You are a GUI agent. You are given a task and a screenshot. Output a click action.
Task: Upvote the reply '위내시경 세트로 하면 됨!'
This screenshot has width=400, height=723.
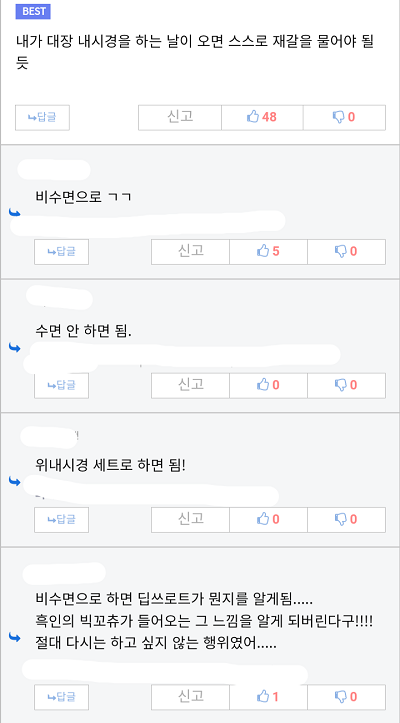point(269,520)
